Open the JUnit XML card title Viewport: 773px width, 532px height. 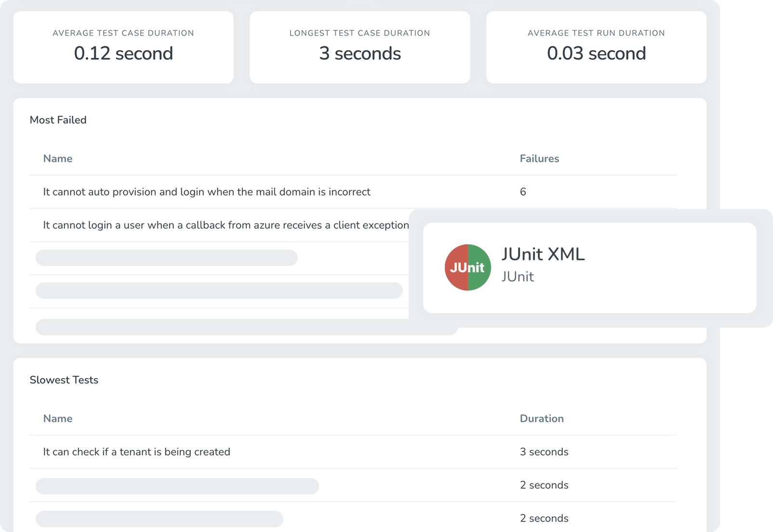tap(543, 254)
